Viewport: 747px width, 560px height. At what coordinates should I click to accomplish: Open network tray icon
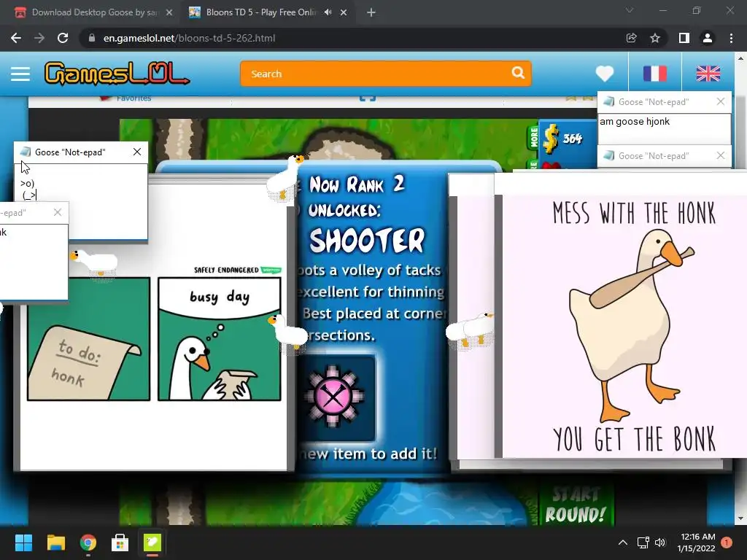643,542
